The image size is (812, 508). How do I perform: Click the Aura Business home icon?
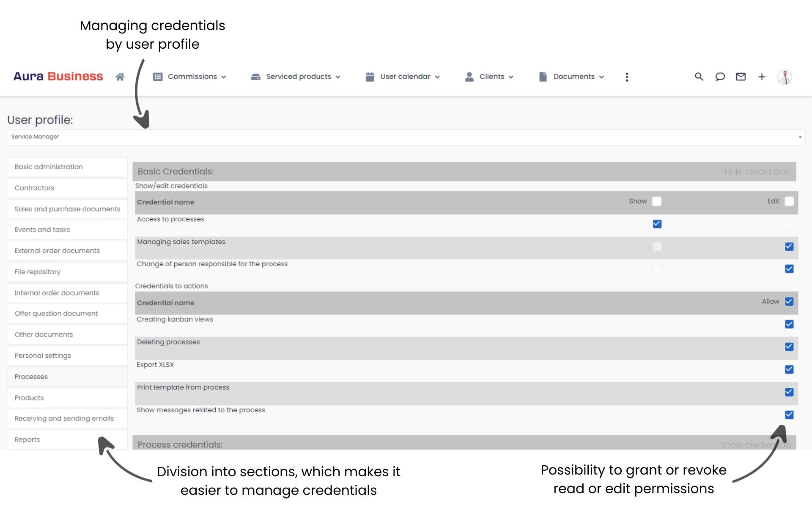point(120,77)
